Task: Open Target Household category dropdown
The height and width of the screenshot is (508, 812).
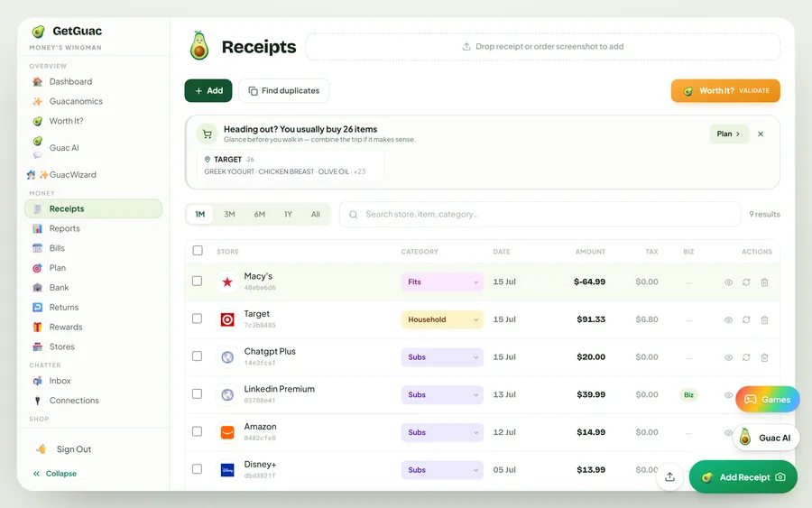Action: coord(442,319)
